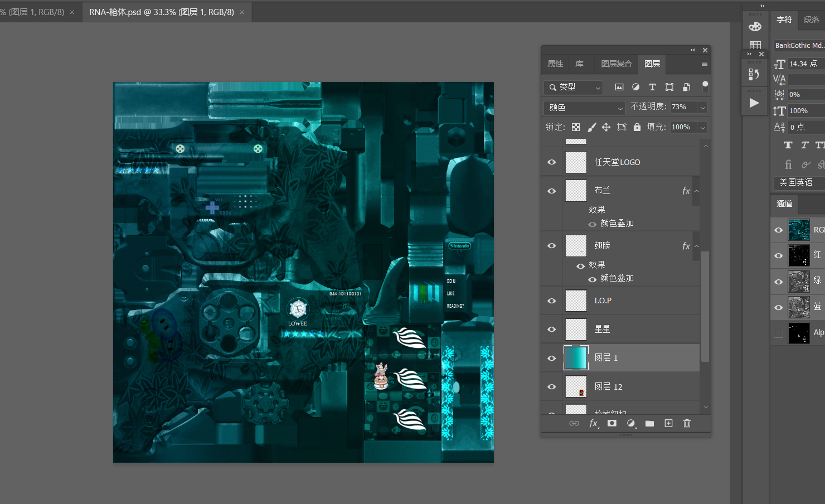This screenshot has height=504, width=825.
Task: Toggle 颜色叠加 effect visibility under 布兰
Action: click(592, 224)
